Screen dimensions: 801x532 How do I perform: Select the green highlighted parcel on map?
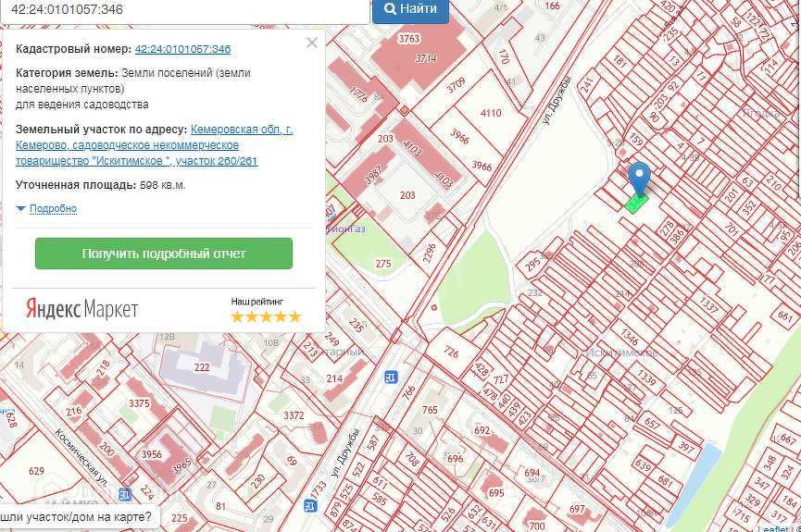coord(635,204)
